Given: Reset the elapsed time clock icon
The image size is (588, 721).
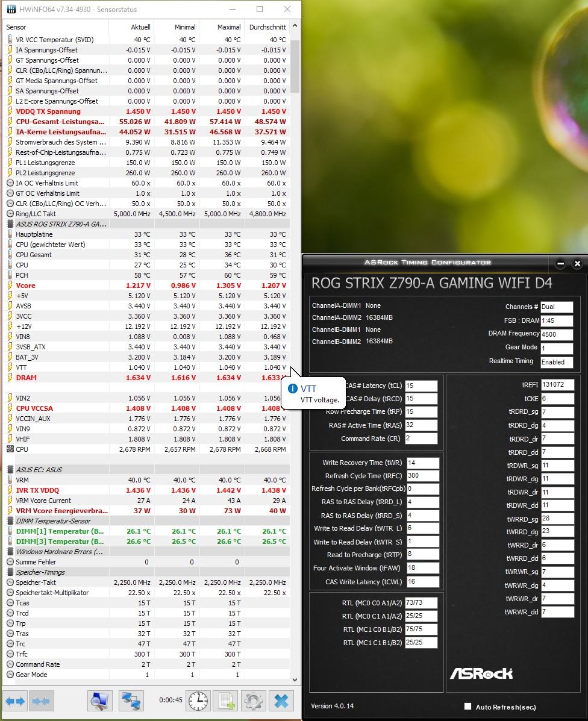Looking at the screenshot, I should [x=198, y=701].
